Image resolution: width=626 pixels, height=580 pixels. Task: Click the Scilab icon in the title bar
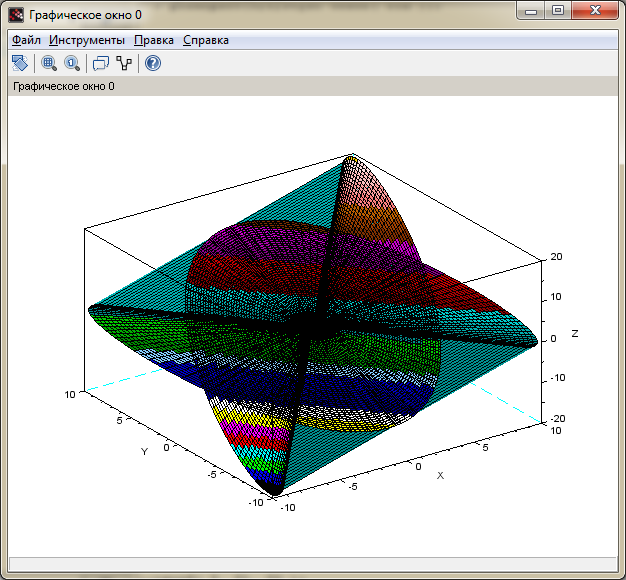coord(16,15)
